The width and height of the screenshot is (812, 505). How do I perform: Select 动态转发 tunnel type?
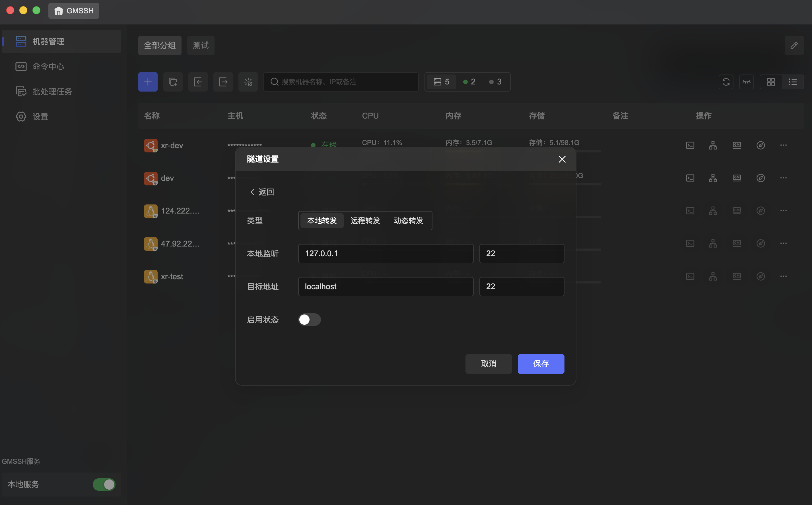408,221
